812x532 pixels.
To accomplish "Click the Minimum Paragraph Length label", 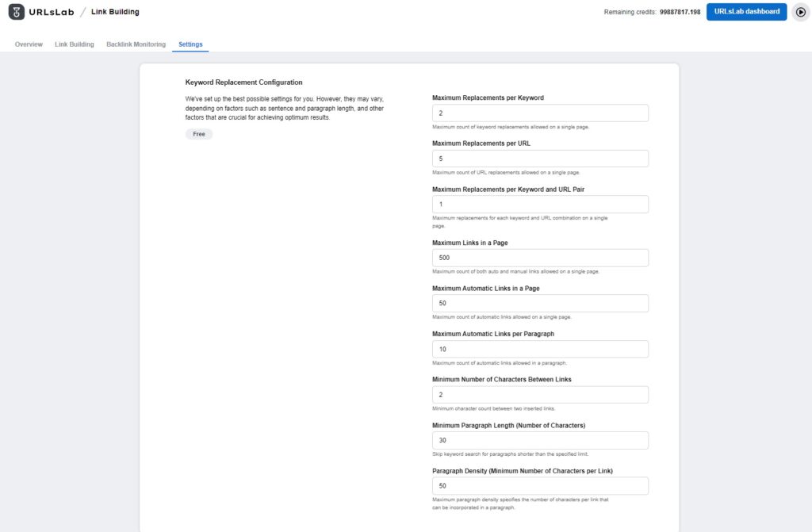I will pos(508,426).
